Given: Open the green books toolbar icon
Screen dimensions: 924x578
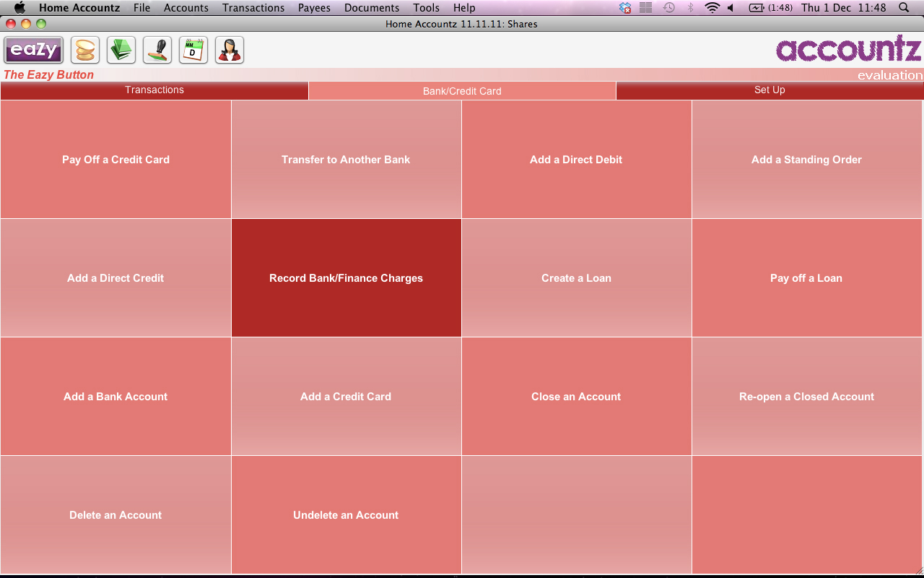Looking at the screenshot, I should (121, 51).
